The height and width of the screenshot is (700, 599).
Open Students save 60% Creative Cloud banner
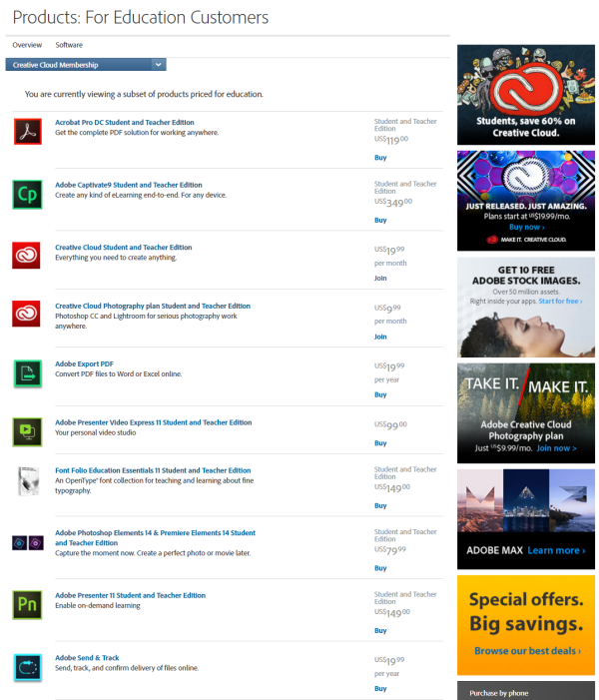point(525,94)
